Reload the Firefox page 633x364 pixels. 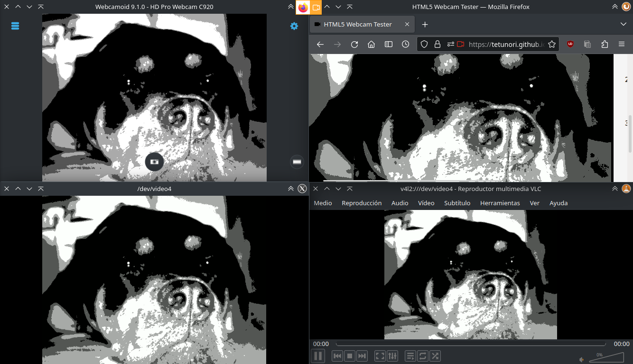[x=354, y=44]
